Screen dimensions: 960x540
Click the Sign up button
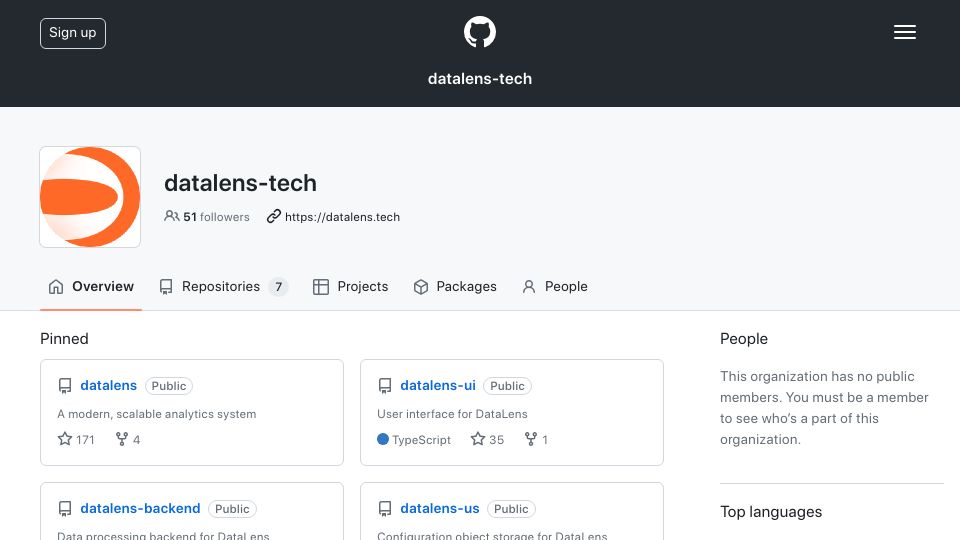tap(73, 33)
